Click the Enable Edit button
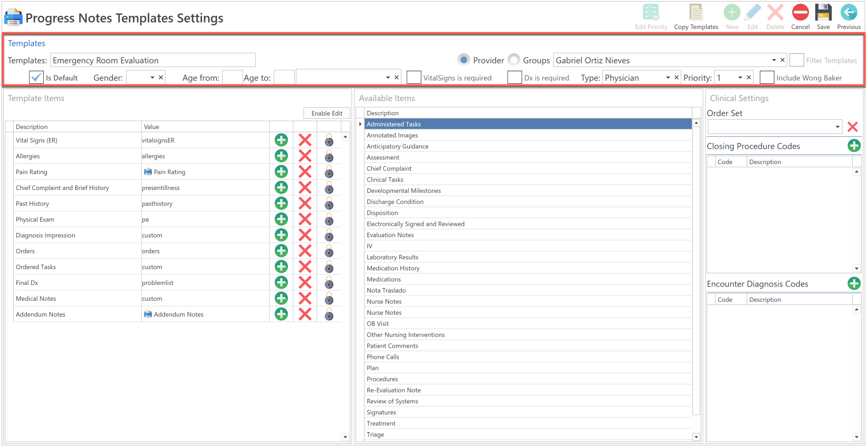This screenshot has width=868, height=448. pyautogui.click(x=327, y=113)
